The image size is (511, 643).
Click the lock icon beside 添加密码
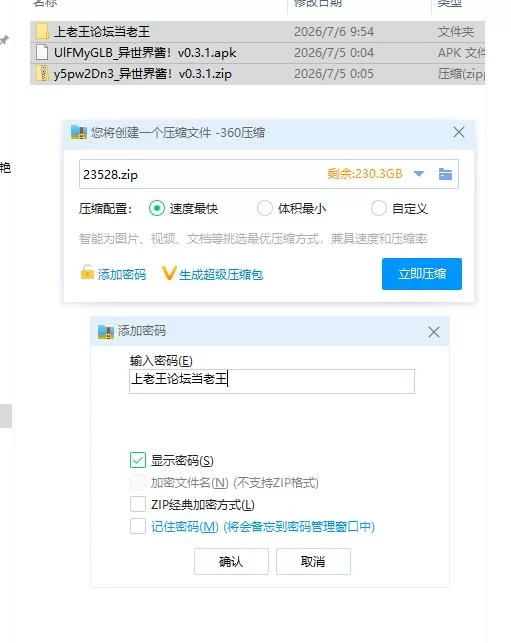(x=87, y=272)
